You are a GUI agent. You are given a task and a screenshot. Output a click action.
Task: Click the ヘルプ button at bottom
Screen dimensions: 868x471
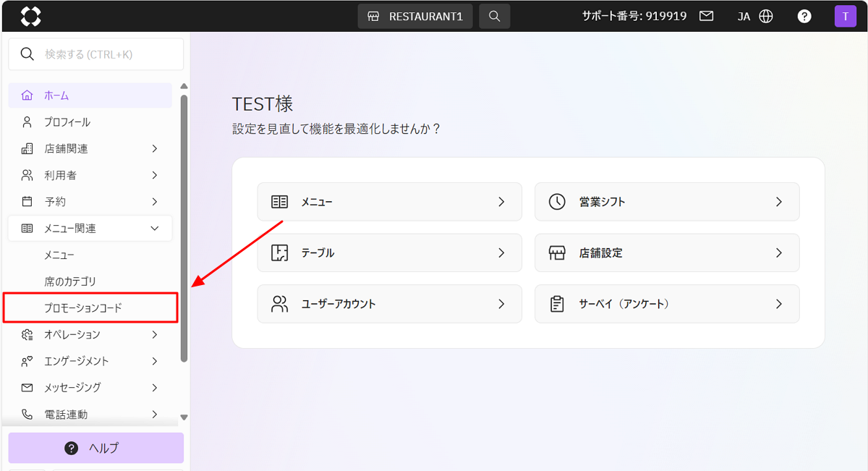coord(95,448)
